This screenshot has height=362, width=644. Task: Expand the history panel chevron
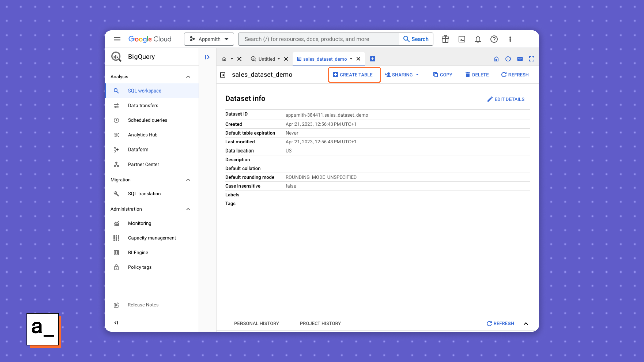pos(526,324)
